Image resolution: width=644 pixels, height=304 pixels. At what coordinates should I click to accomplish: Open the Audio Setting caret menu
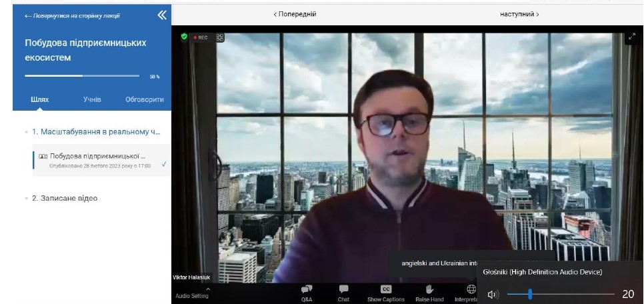[208, 289]
